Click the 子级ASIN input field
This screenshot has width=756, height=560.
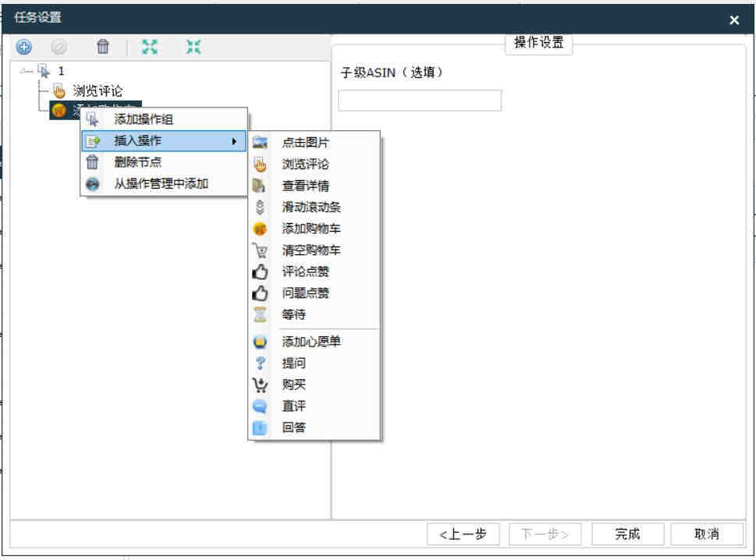tap(420, 101)
